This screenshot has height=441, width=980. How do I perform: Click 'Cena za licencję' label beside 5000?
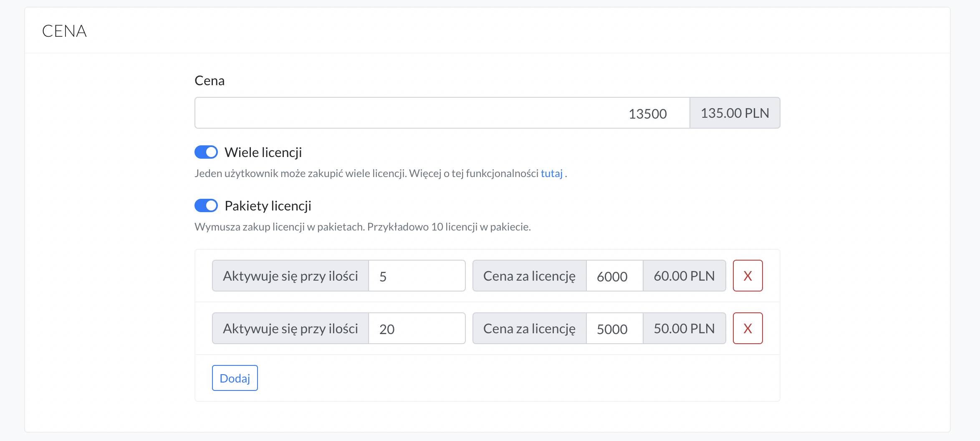pyautogui.click(x=529, y=328)
